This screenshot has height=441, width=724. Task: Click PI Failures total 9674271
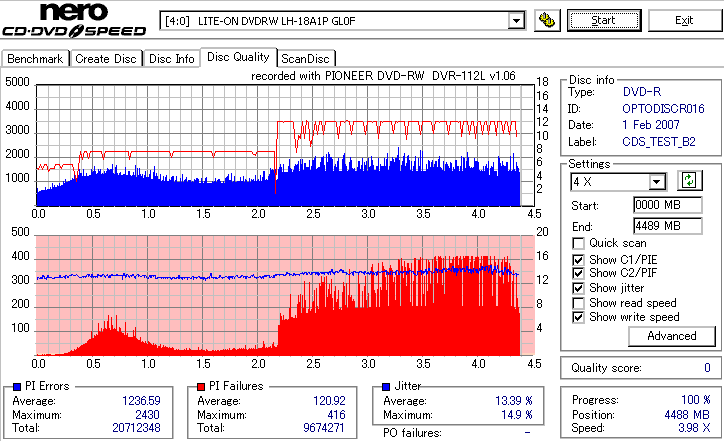[x=324, y=428]
